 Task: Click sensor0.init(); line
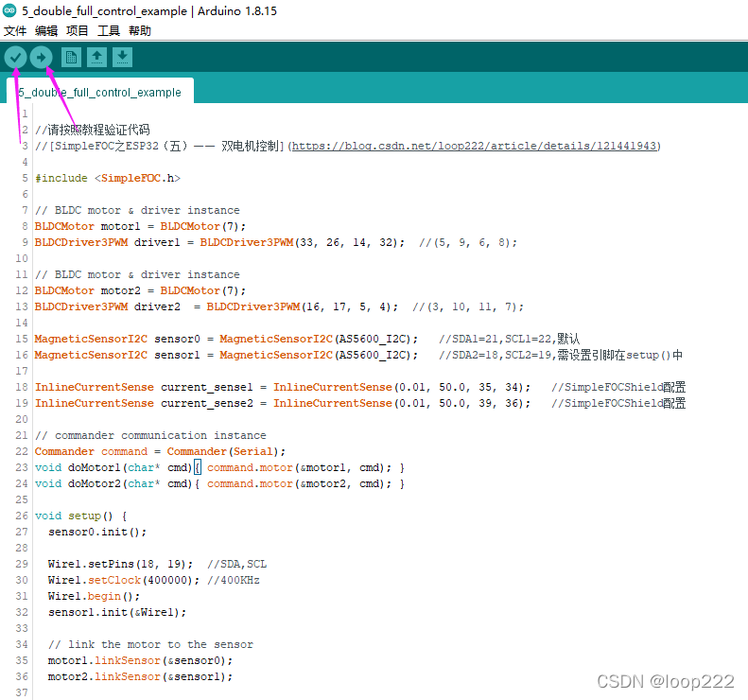(97, 532)
